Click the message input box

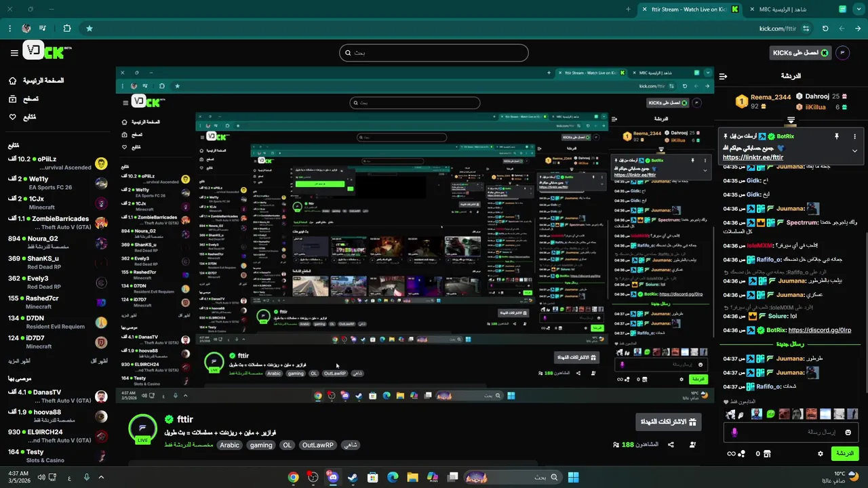coord(792,432)
